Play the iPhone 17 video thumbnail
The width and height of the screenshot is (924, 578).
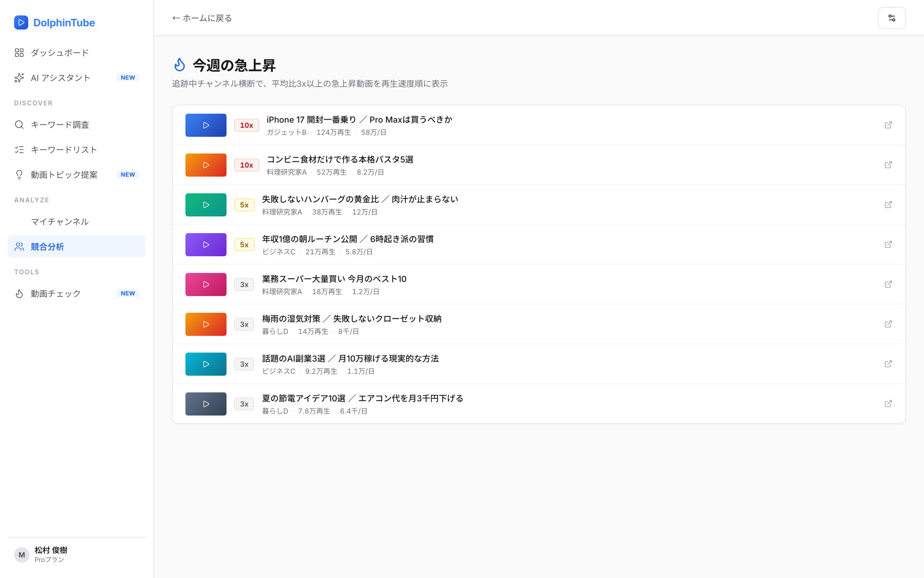tap(206, 125)
